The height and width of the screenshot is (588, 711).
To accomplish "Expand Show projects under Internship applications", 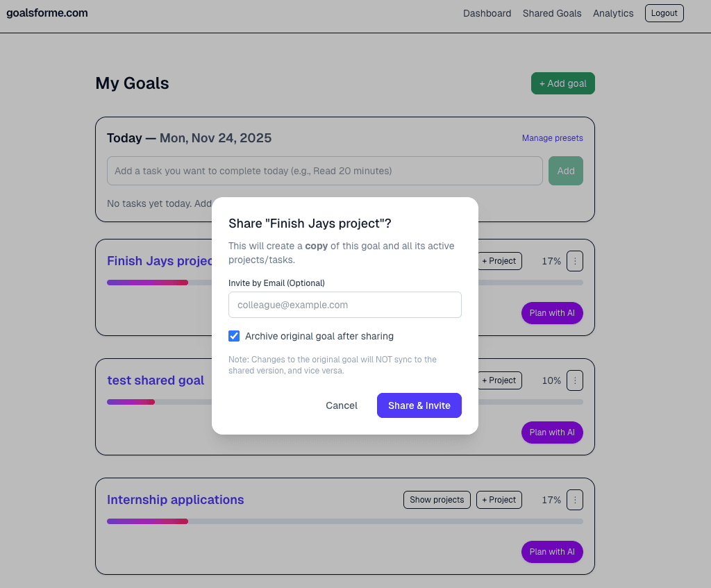I will click(437, 500).
